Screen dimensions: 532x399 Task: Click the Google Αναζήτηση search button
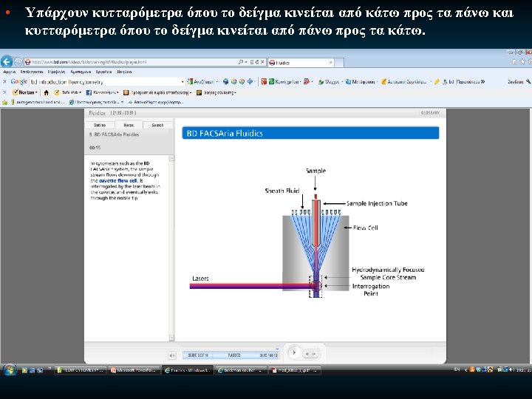point(200,82)
